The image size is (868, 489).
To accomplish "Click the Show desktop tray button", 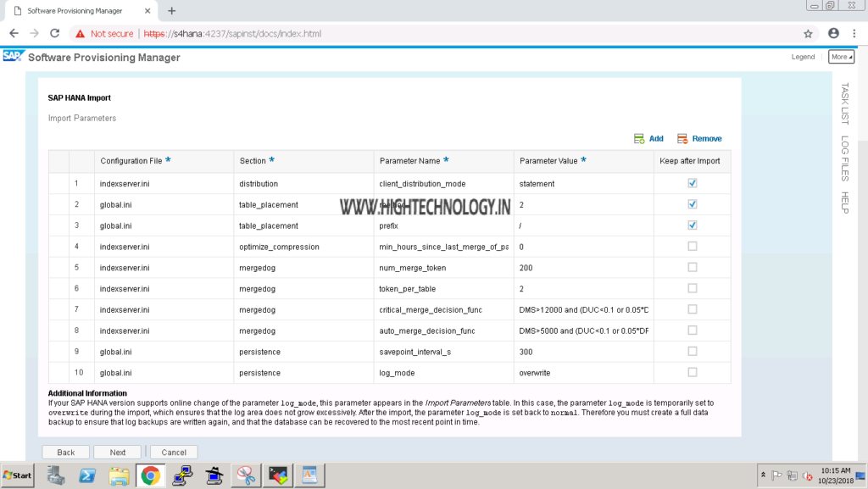I will pyautogui.click(x=861, y=475).
